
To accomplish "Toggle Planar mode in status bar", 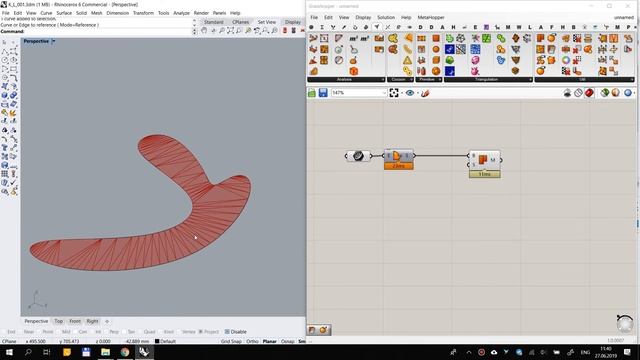I will click(x=269, y=341).
